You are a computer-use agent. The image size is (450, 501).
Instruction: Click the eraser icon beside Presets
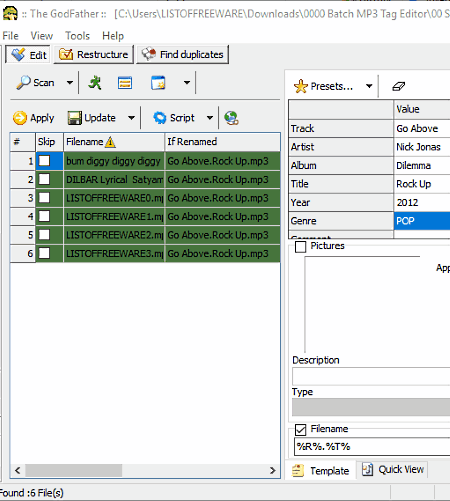[x=398, y=86]
